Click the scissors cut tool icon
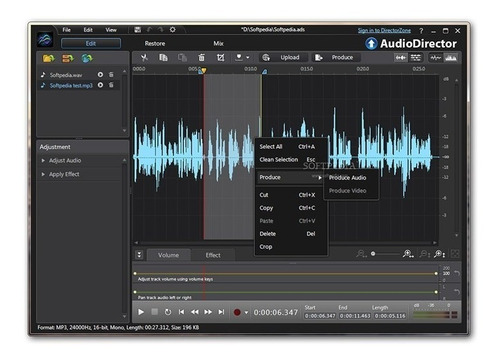 [x=144, y=58]
